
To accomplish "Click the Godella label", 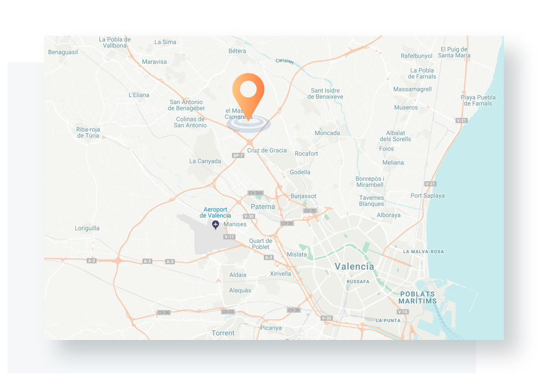I will (300, 172).
